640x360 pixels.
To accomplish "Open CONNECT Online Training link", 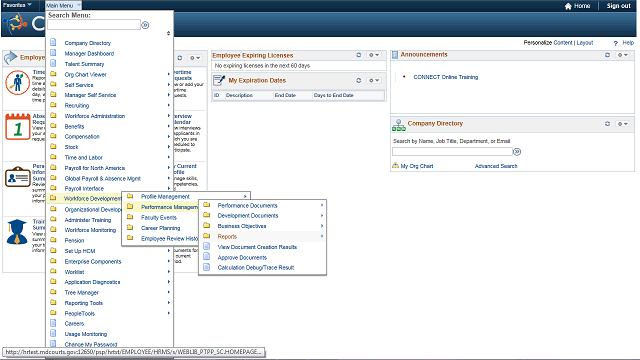I will coord(446,77).
